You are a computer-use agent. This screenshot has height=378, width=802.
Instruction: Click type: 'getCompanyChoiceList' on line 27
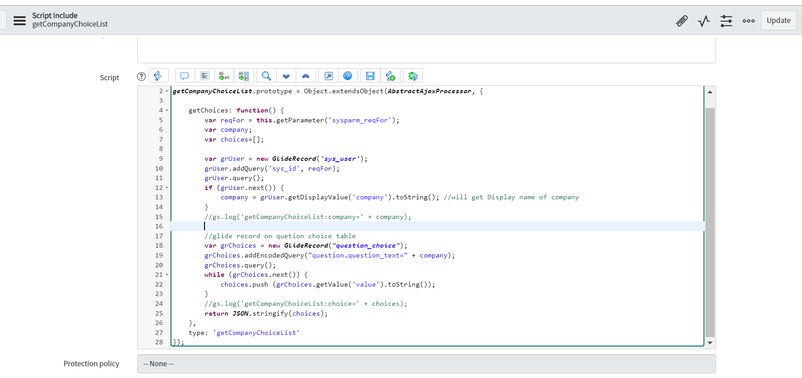pos(244,332)
